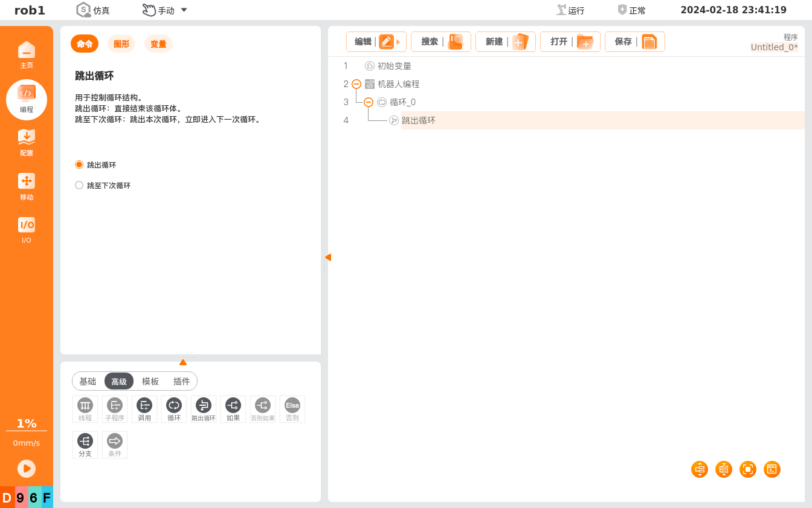Switch to the 模板 command category
The image size is (812, 508).
point(150,382)
